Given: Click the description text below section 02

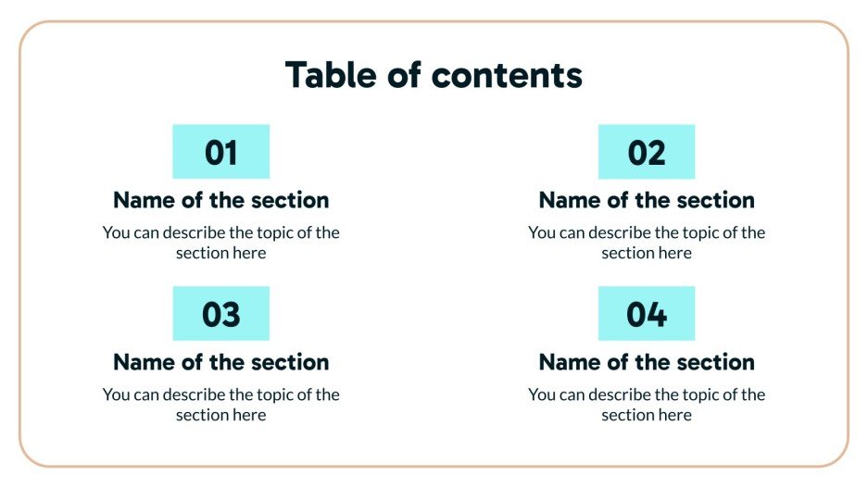Looking at the screenshot, I should tap(647, 242).
